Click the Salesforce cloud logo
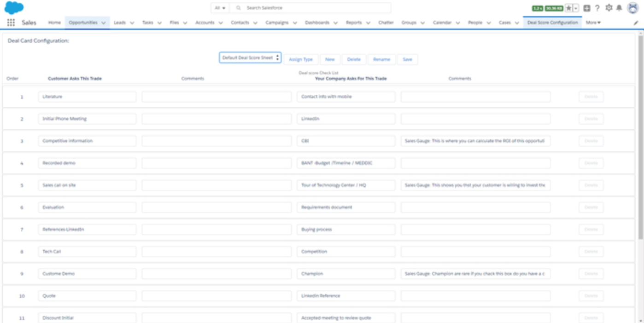The width and height of the screenshot is (644, 323). click(x=14, y=7)
